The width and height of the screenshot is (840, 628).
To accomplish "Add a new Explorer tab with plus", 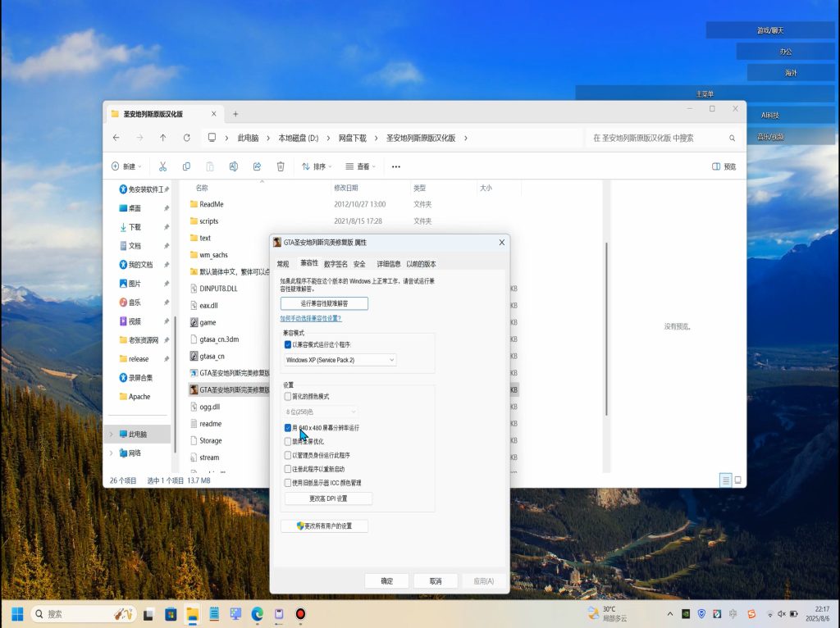I will [235, 114].
